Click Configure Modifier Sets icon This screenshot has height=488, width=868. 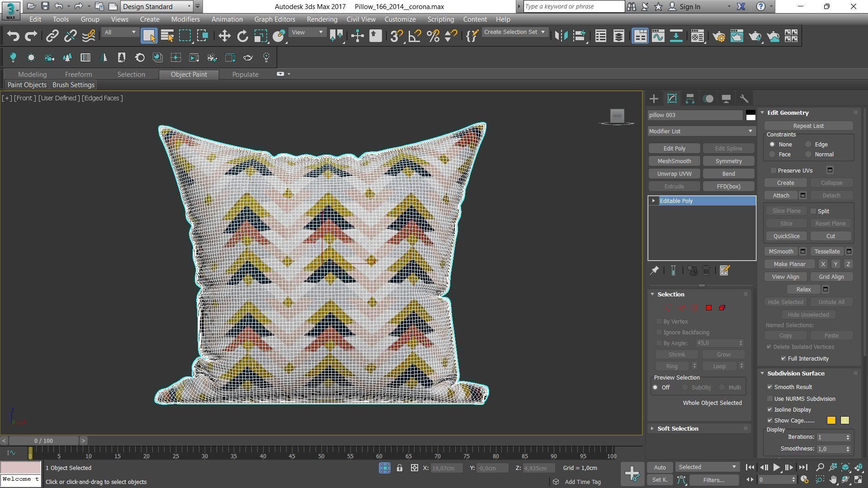click(724, 271)
